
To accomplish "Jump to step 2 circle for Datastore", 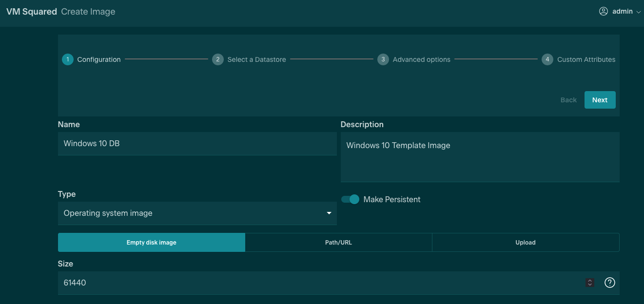I will tap(218, 59).
